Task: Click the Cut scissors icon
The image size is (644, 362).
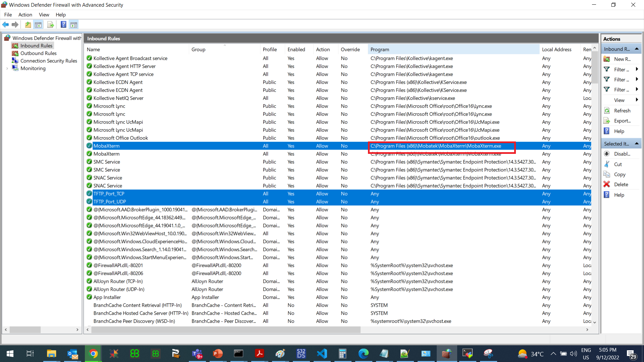Action: 607,164
